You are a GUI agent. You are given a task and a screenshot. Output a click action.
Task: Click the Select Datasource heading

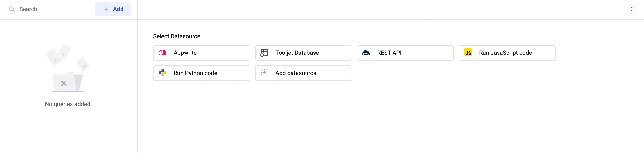[x=177, y=37]
